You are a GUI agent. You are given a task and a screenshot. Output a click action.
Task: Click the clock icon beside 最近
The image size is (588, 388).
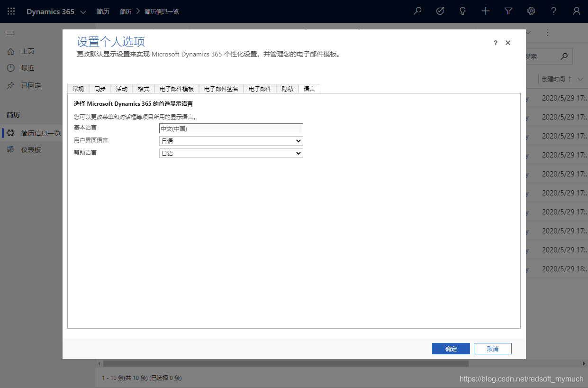point(10,68)
